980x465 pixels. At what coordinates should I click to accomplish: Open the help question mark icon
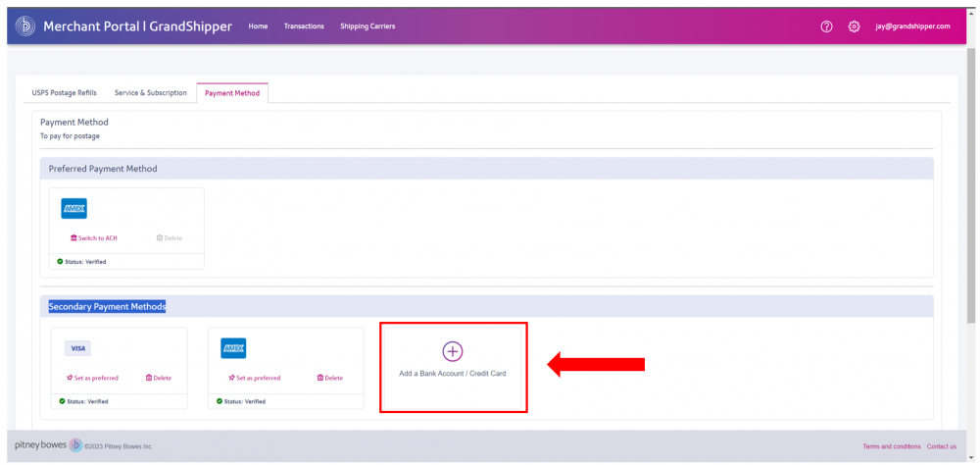826,26
